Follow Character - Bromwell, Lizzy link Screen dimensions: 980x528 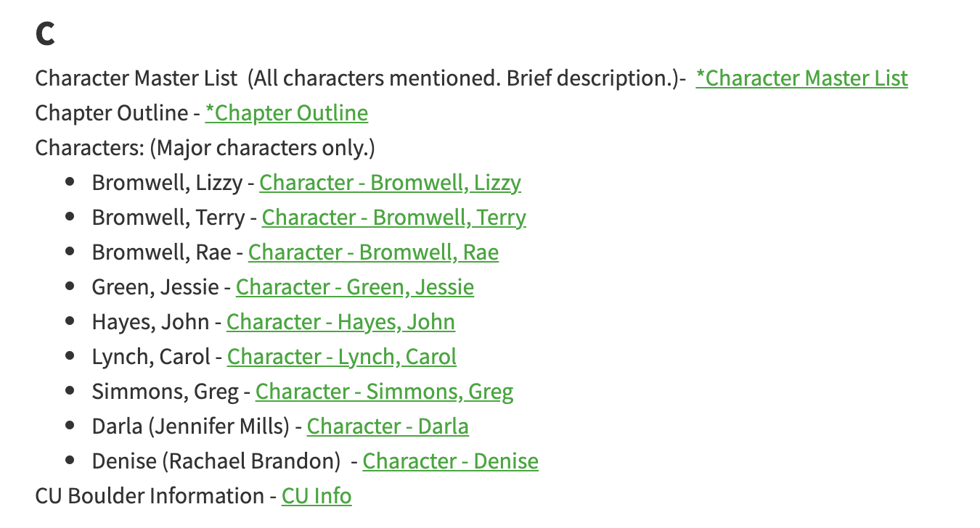(390, 182)
